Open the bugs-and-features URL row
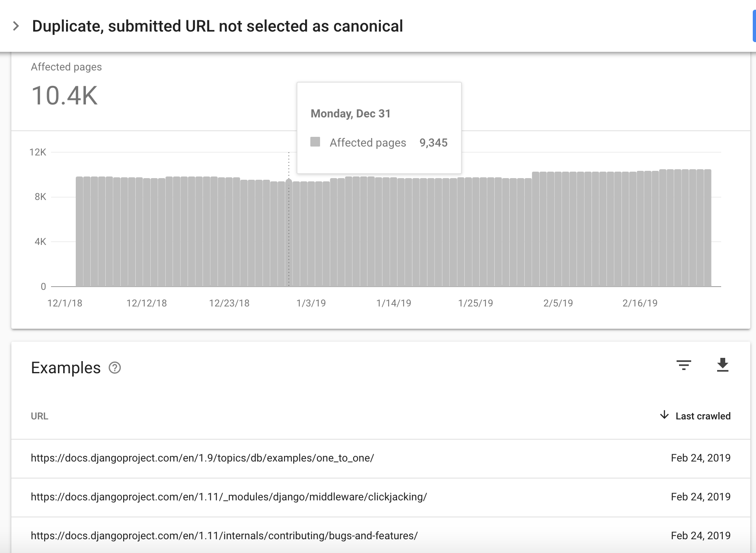This screenshot has width=756, height=553. (380, 535)
